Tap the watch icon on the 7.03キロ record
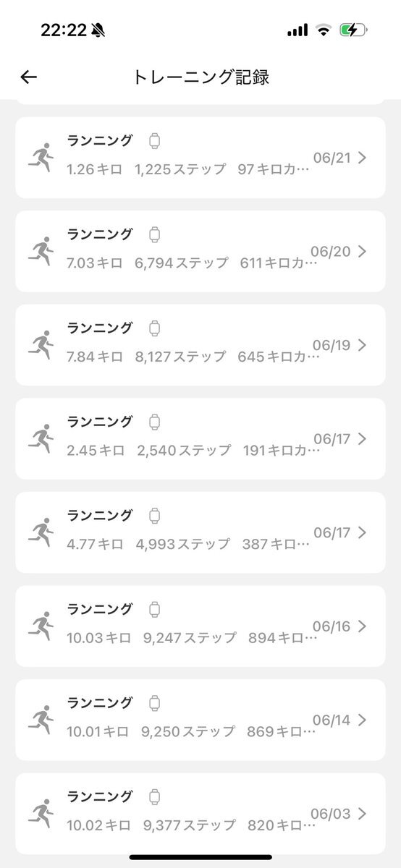 pos(154,234)
